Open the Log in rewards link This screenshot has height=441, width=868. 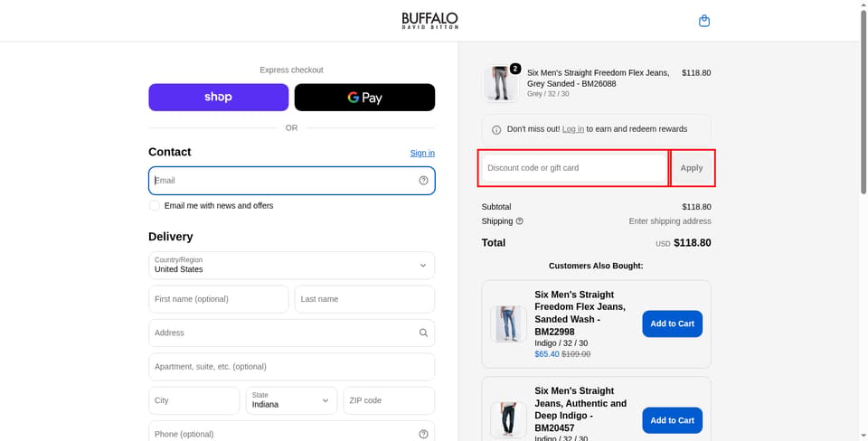(x=573, y=129)
